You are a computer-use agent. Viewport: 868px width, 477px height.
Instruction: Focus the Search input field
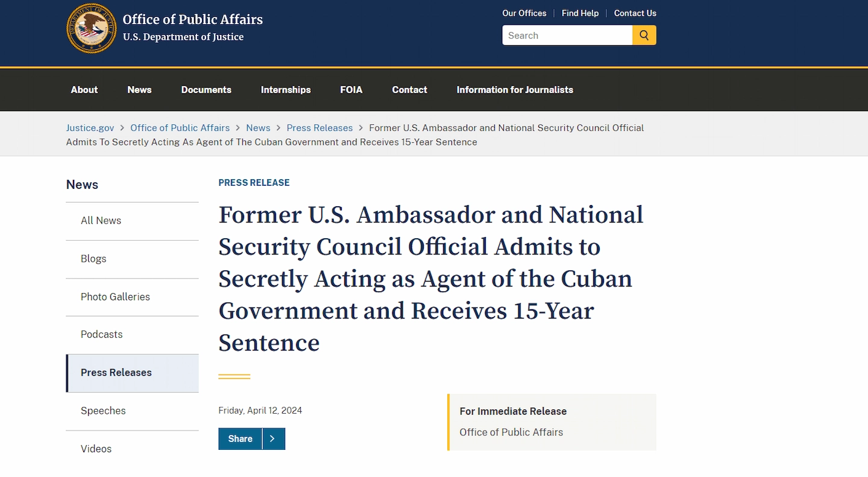567,35
